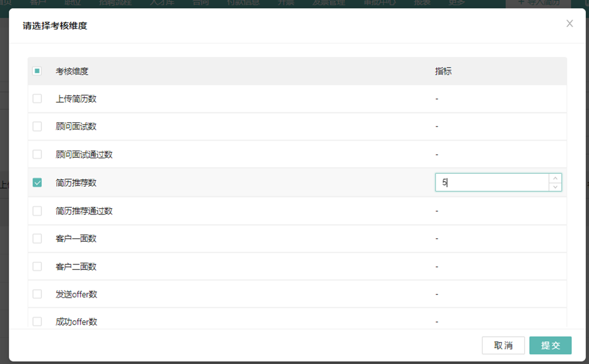Toggle the select-all 考核维度 header checkbox
Screen dimensions: 589x364
tap(37, 71)
